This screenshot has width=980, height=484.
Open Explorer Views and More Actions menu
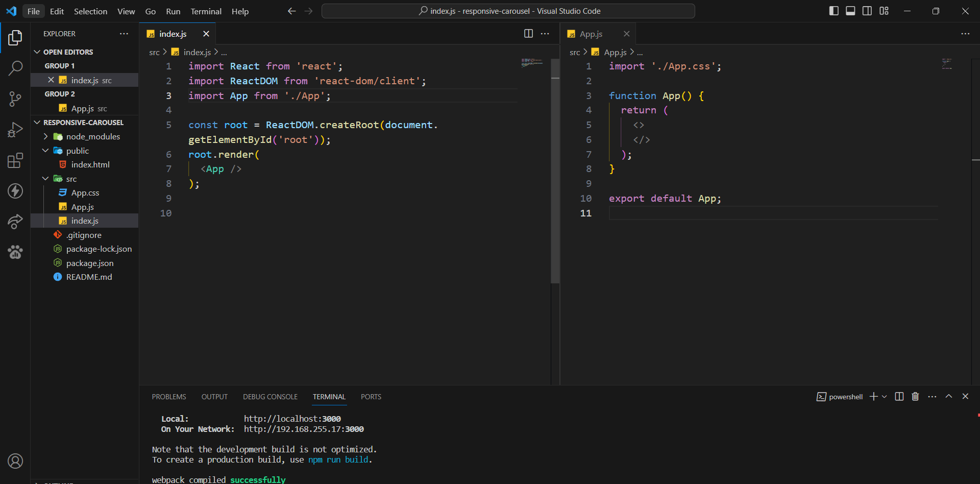click(x=124, y=34)
